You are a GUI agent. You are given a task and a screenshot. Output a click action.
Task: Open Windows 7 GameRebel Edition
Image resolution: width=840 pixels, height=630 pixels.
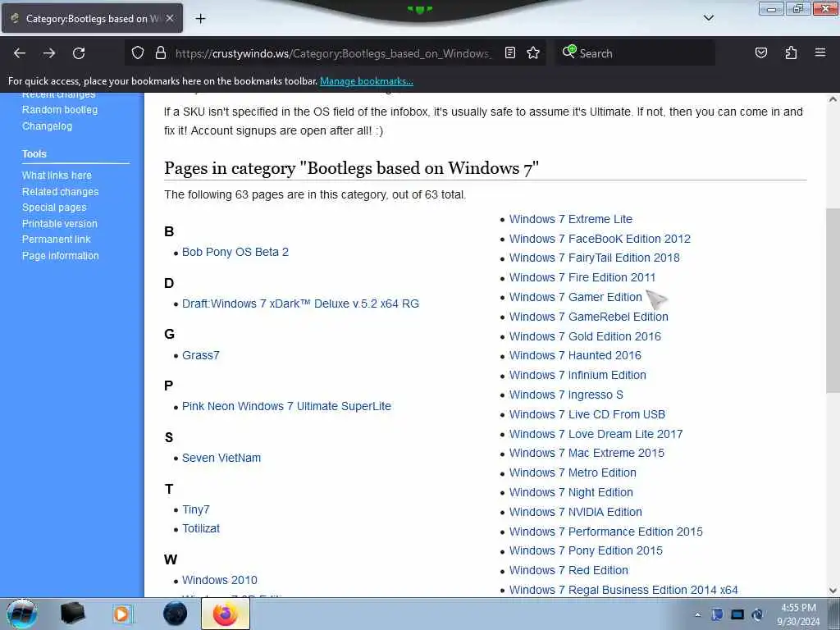coord(589,317)
